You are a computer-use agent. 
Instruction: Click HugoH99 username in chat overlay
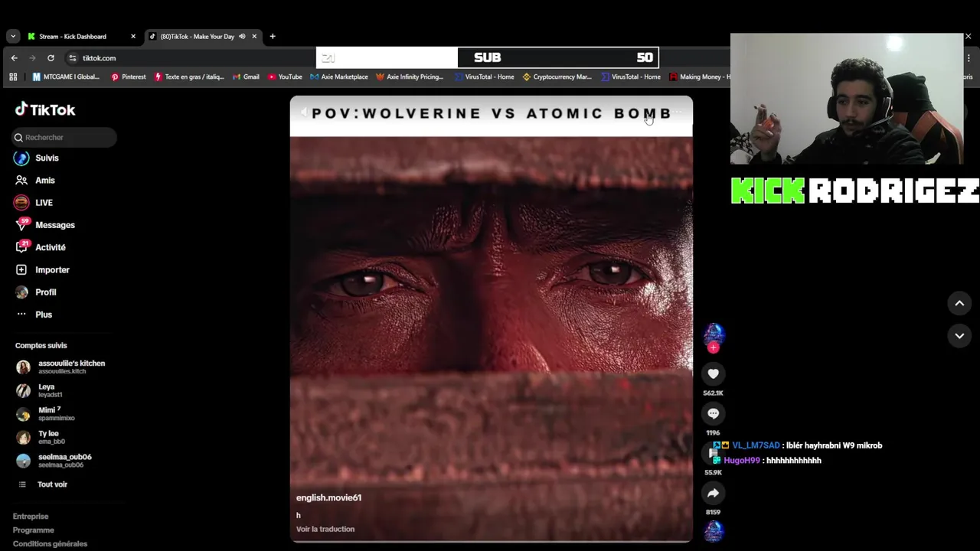(x=742, y=461)
